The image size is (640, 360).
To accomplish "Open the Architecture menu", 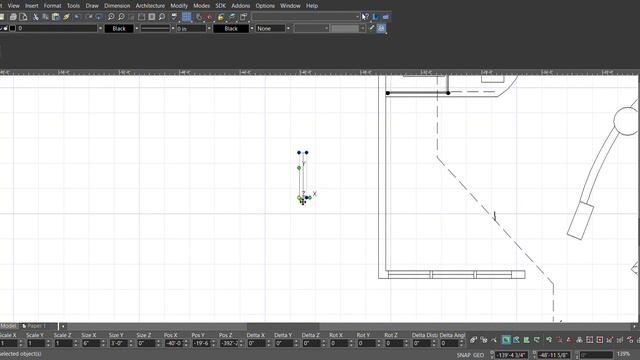I will [x=150, y=6].
